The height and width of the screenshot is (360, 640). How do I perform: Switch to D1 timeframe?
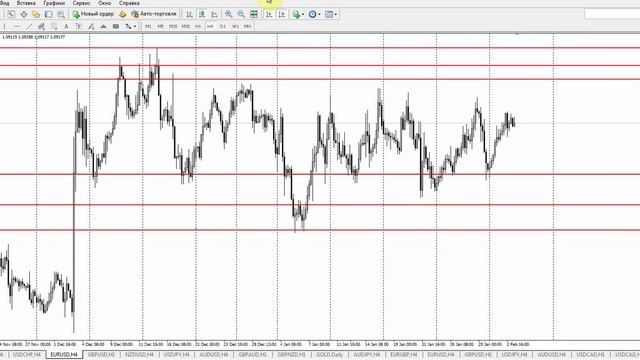click(x=223, y=26)
